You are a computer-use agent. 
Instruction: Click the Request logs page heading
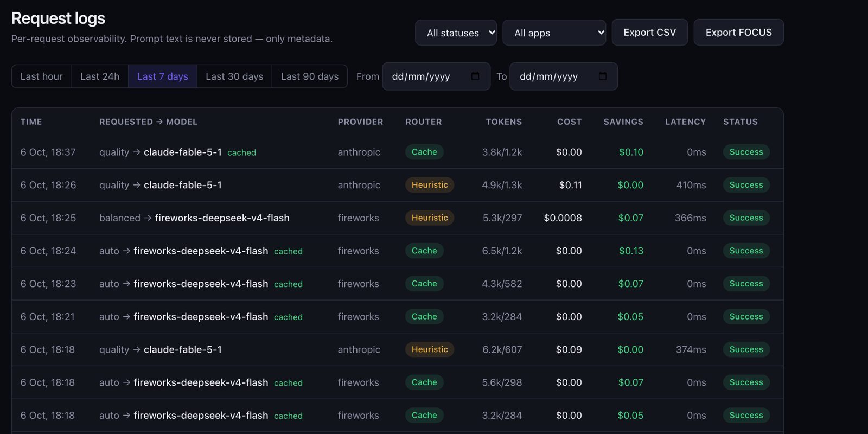point(59,18)
